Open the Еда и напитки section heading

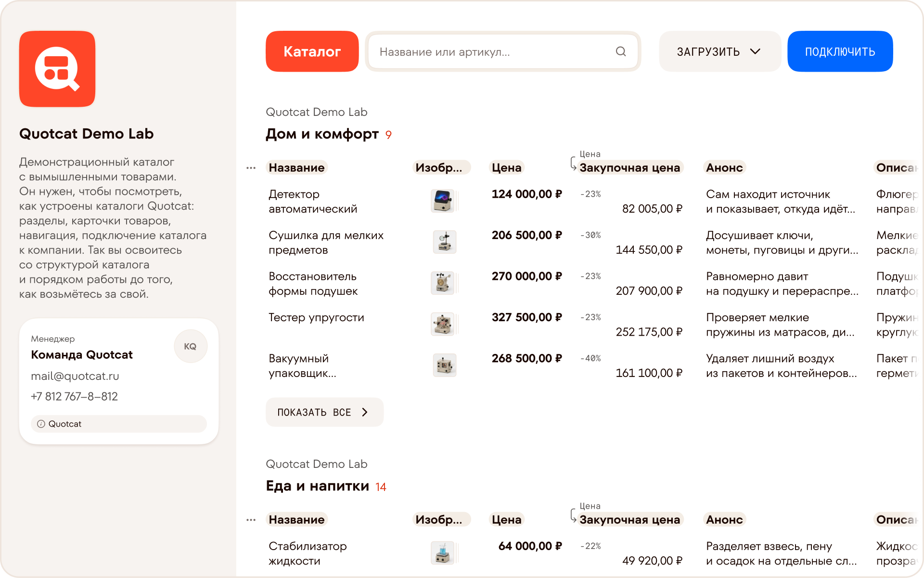[317, 486]
